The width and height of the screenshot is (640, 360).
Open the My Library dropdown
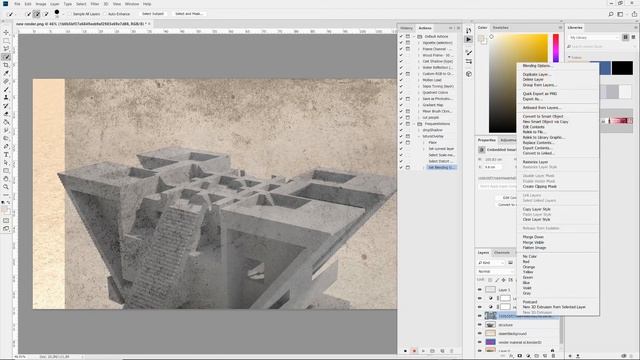click(x=593, y=38)
